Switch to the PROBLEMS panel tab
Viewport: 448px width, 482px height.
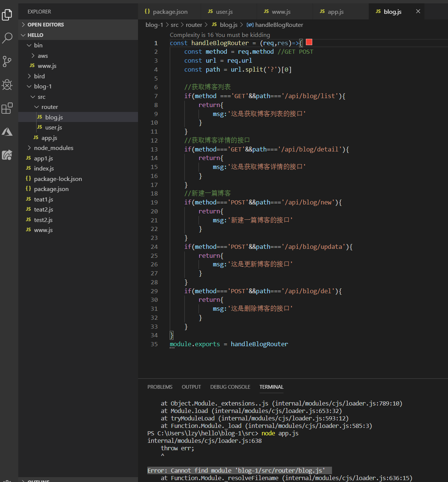click(x=160, y=387)
